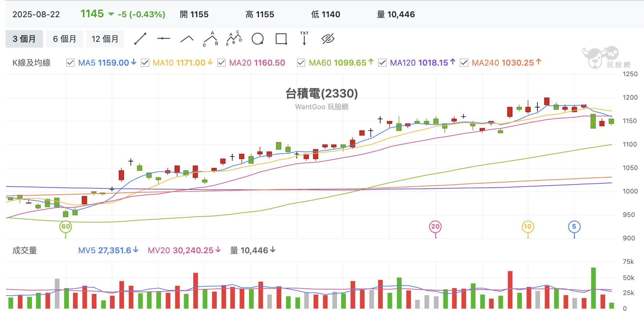
Task: Click the MA20 circle marker on chart
Action: (x=435, y=227)
